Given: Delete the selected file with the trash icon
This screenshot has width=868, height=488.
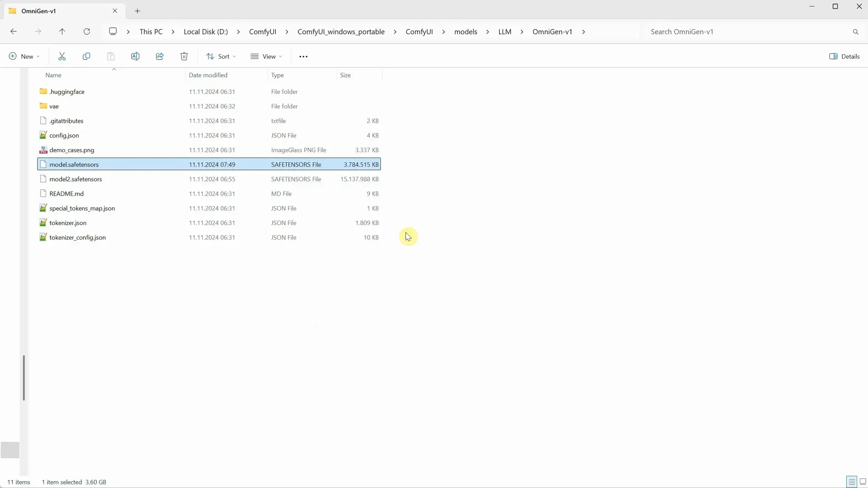Looking at the screenshot, I should pyautogui.click(x=184, y=56).
